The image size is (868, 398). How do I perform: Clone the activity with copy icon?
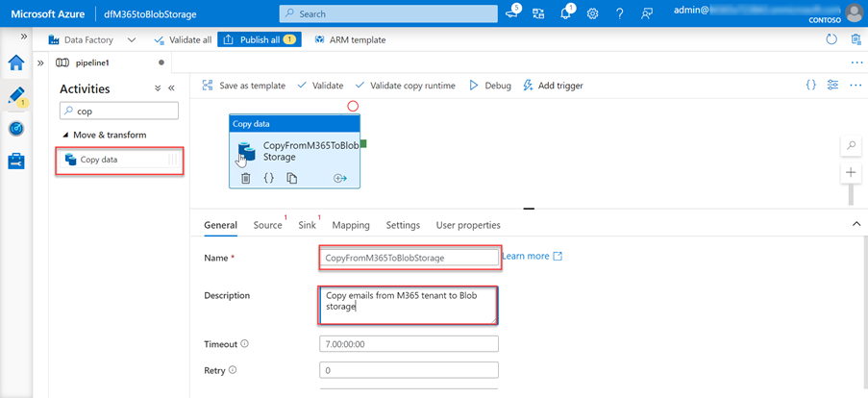tap(291, 178)
